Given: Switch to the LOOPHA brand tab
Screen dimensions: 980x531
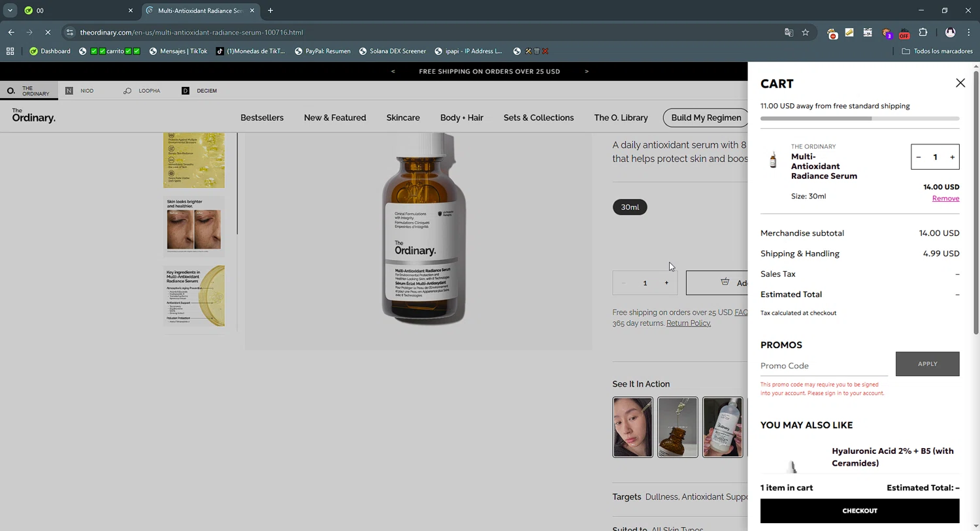Looking at the screenshot, I should (x=142, y=91).
